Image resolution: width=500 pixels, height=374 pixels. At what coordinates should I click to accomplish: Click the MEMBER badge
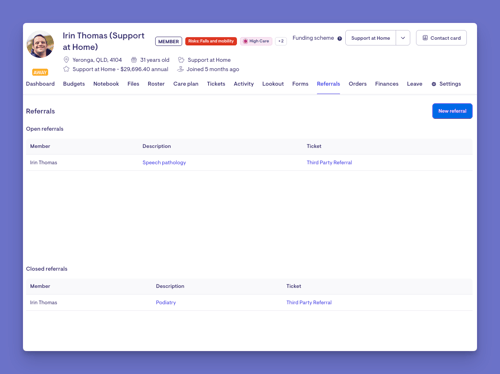tap(168, 41)
